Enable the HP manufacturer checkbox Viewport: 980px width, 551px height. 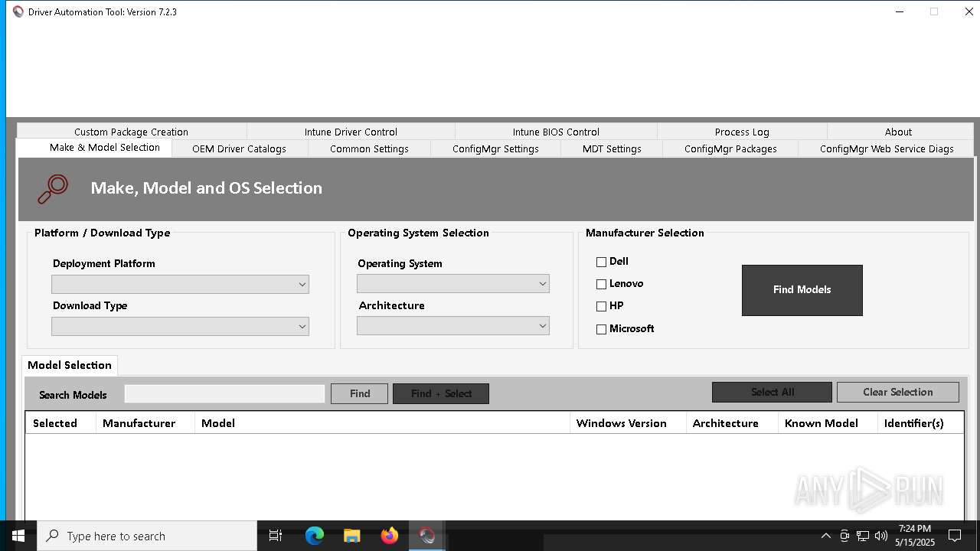click(x=601, y=306)
